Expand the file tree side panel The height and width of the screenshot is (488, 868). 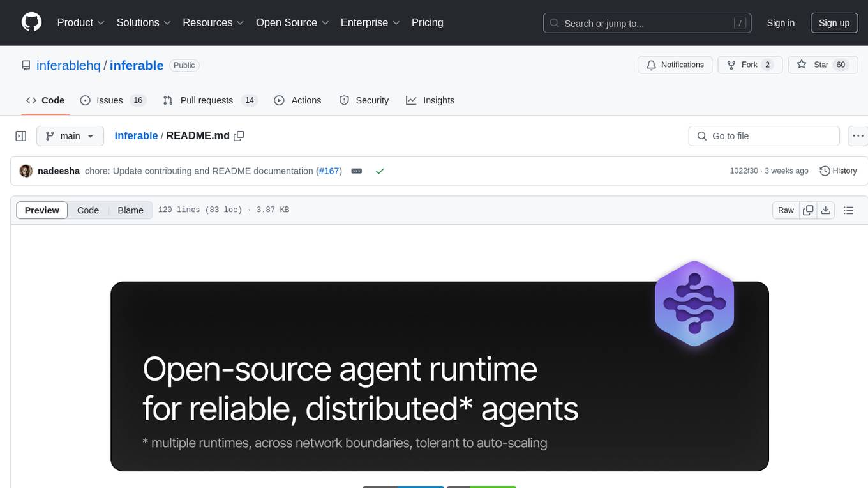point(20,136)
